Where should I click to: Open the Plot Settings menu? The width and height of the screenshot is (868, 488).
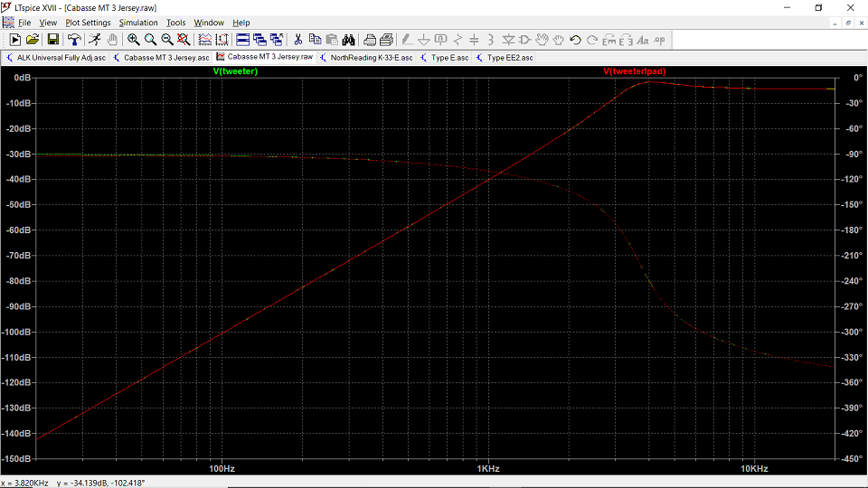88,23
